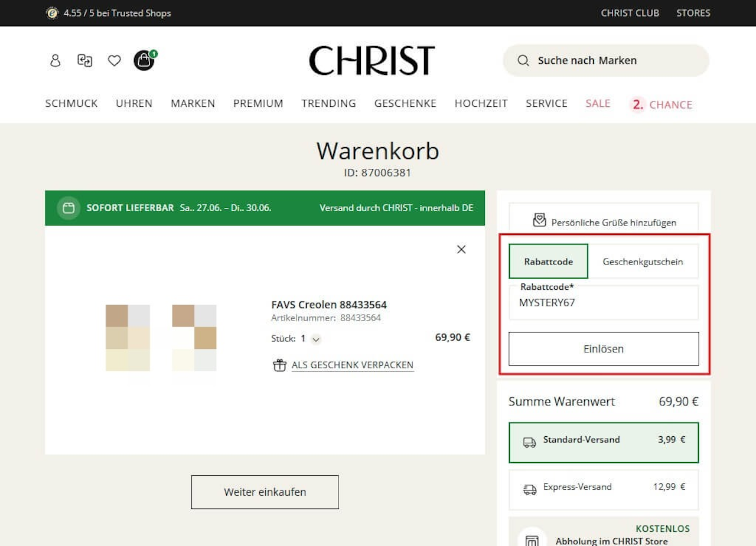Viewport: 756px width, 546px height.
Task: Click the gift box wrap icon
Action: [x=279, y=365]
